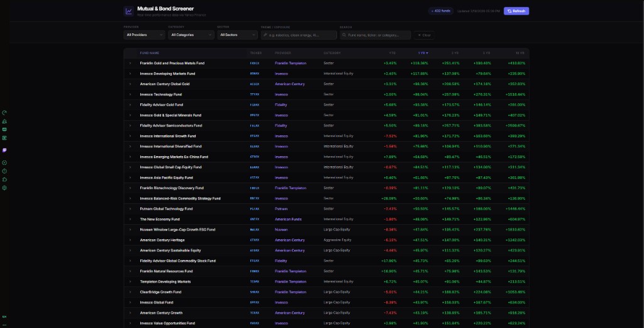The image size is (644, 328).
Task: Sort by YTD column header
Action: (392, 53)
